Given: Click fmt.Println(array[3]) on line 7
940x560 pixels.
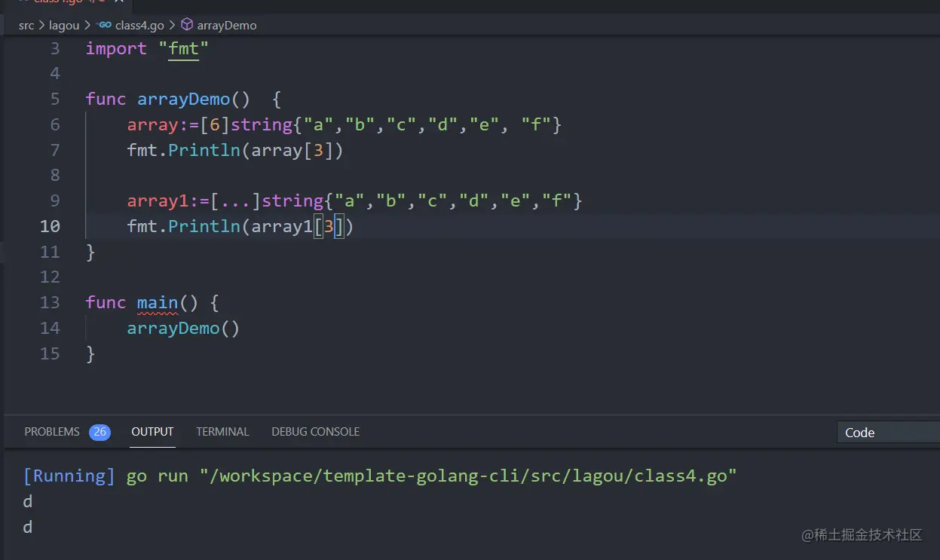Looking at the screenshot, I should (235, 150).
